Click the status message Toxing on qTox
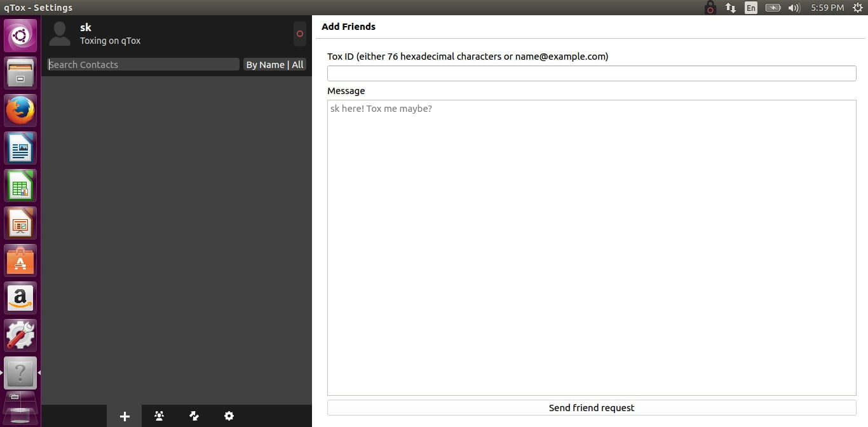This screenshot has height=427, width=868. pyautogui.click(x=110, y=41)
